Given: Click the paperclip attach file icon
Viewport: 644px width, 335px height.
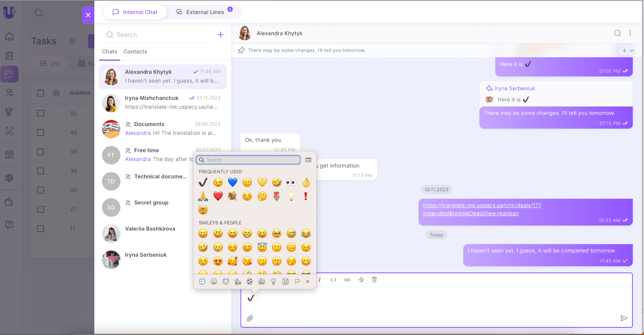Looking at the screenshot, I should (x=250, y=318).
